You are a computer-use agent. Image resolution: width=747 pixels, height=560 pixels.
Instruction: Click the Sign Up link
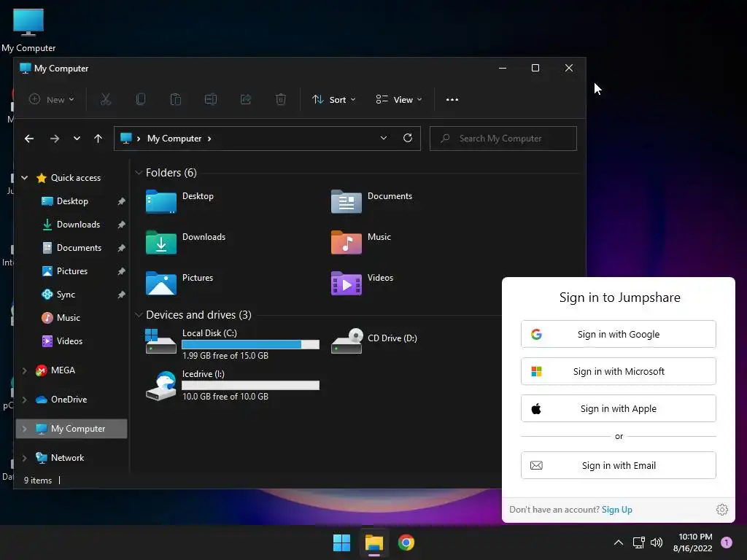617,510
